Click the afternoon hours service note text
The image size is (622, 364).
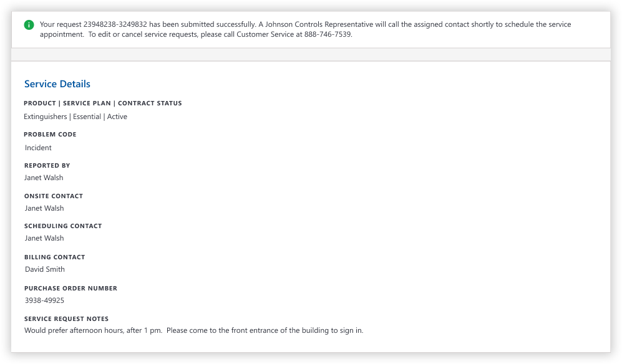click(x=193, y=330)
